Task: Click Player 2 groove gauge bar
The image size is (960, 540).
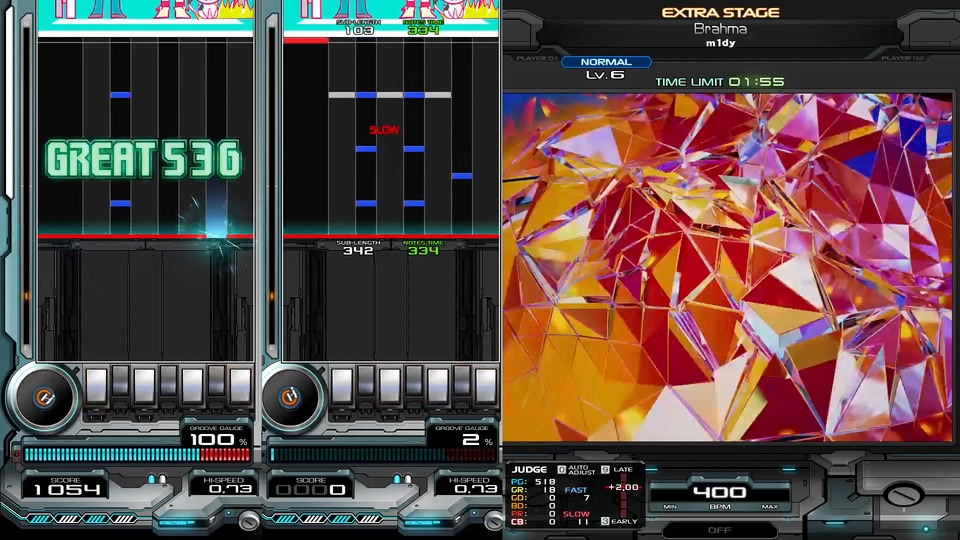Action: click(383, 454)
